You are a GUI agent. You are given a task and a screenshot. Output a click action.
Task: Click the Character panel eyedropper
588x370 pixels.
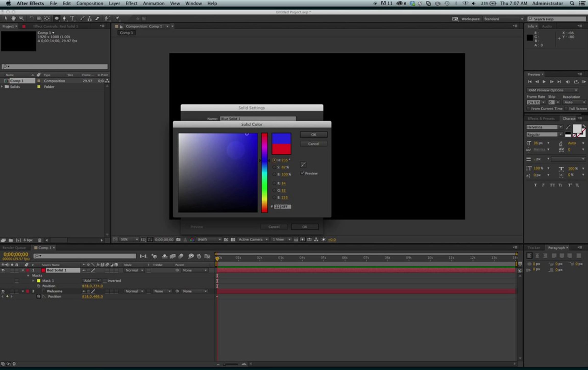point(568,127)
